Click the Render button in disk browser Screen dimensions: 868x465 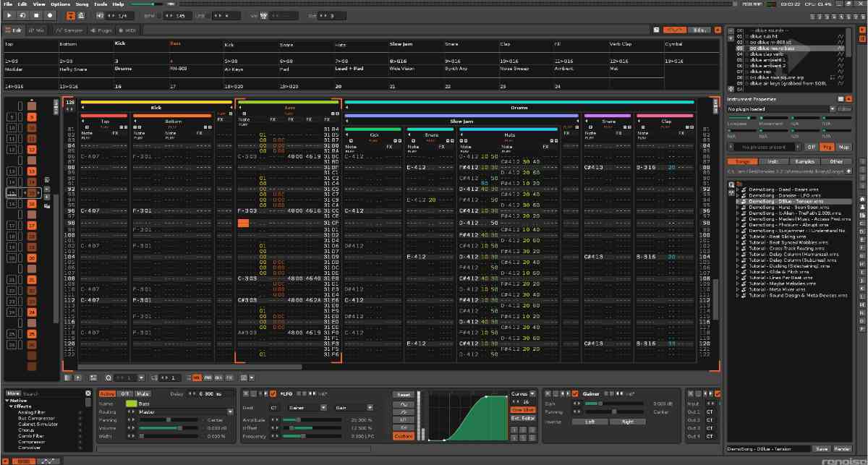point(843,449)
